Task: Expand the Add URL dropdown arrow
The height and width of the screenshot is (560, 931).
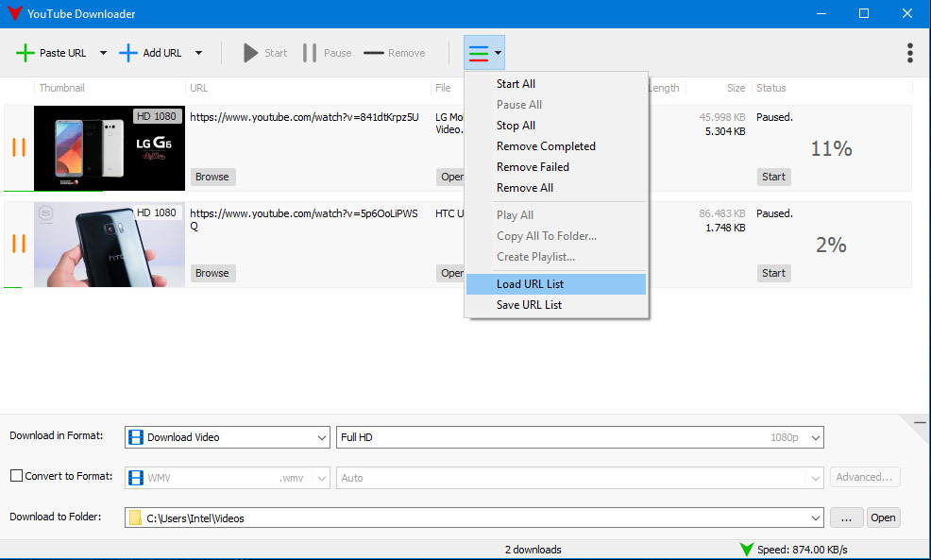Action: [198, 53]
